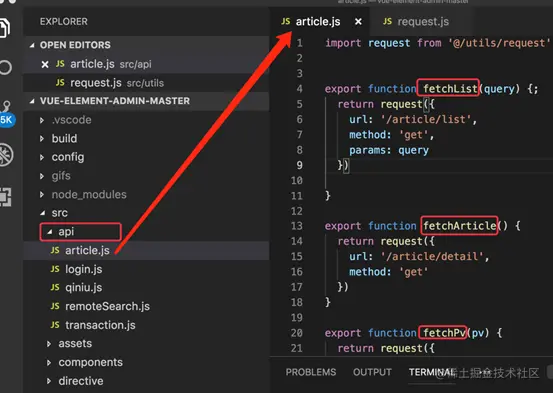The width and height of the screenshot is (553, 393).
Task: Open the Explorer files icon in activity bar
Action: pos(5,28)
